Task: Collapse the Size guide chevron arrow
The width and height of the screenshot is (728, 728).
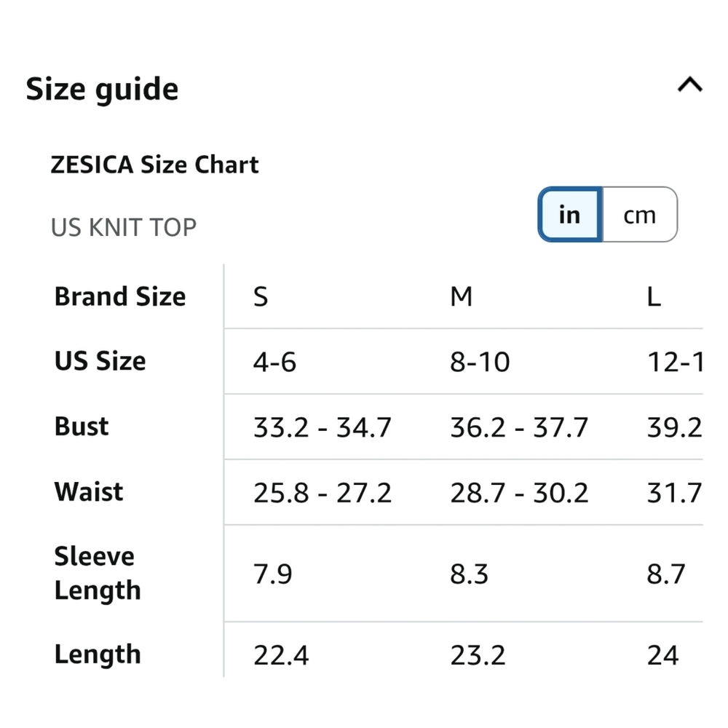Action: click(689, 85)
